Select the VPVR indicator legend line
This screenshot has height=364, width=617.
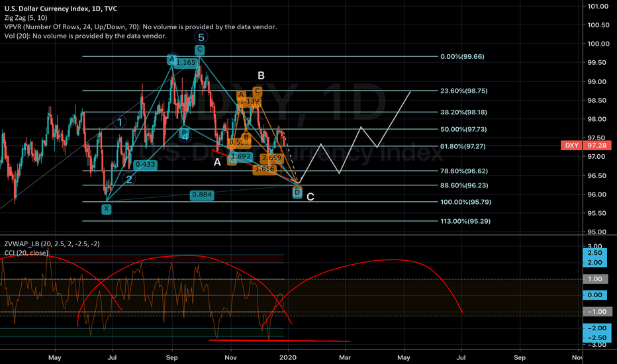coord(140,26)
